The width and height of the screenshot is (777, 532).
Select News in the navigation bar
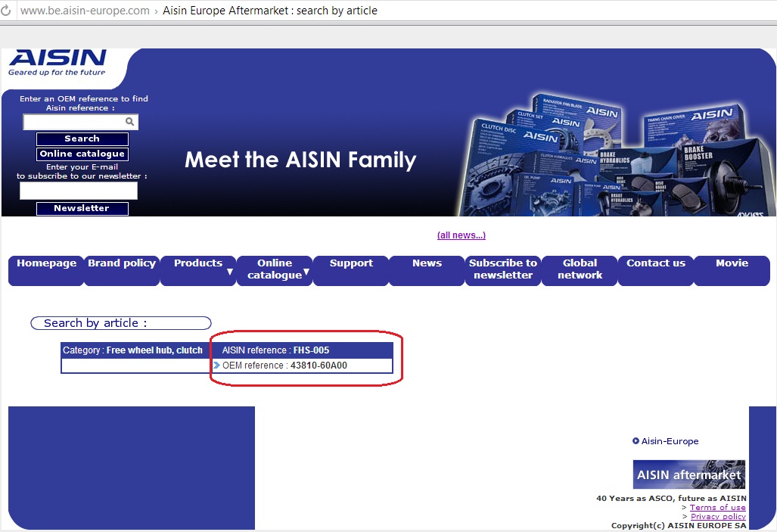point(427,263)
